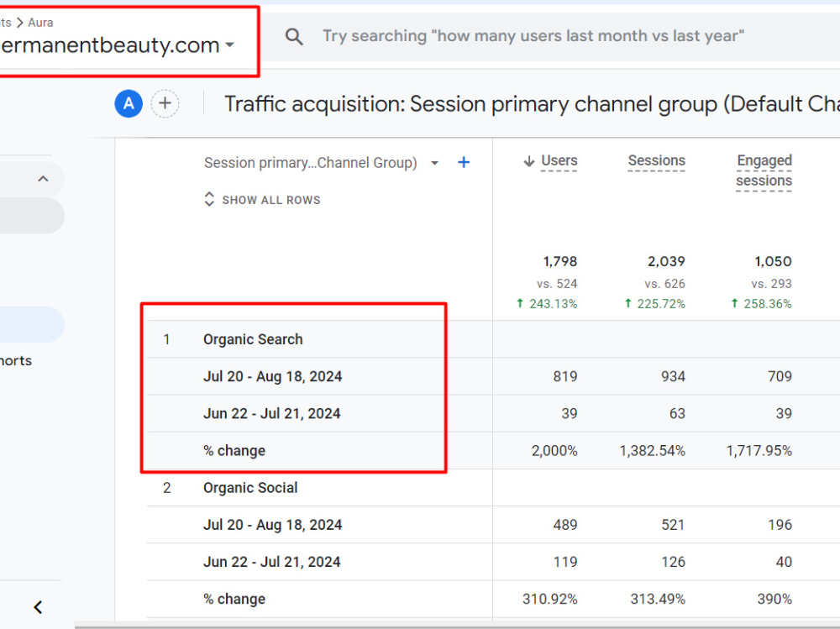
Task: Click the Show All Rows expand icon
Action: pyautogui.click(x=209, y=199)
